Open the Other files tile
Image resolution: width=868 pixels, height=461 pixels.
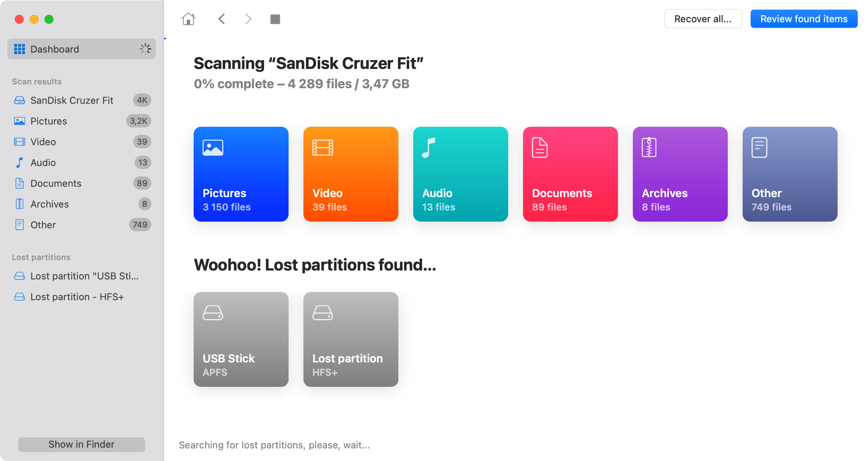click(x=790, y=174)
